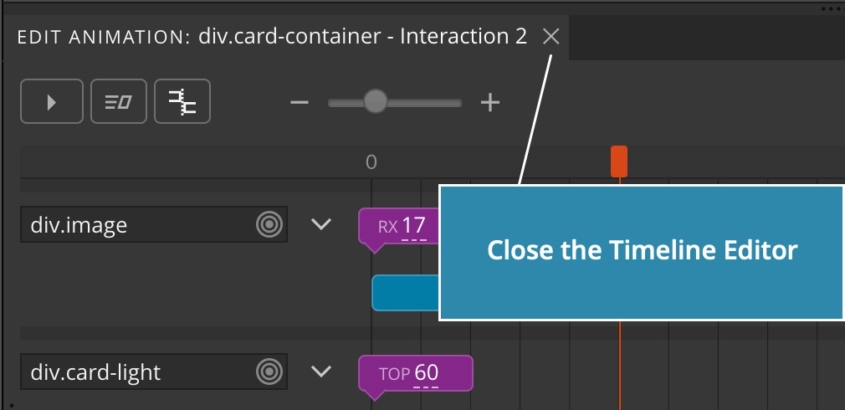The image size is (845, 410).
Task: Click the target selector icon for div.image
Action: point(269,224)
